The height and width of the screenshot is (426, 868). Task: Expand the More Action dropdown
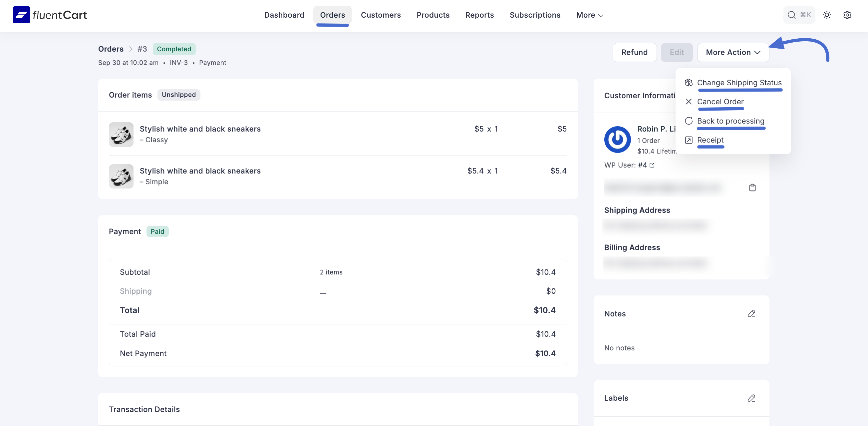(x=733, y=52)
